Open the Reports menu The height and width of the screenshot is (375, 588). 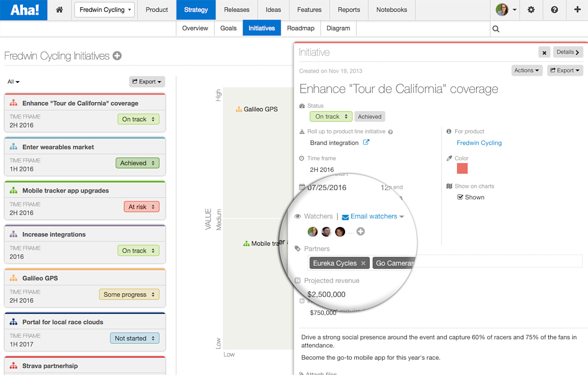click(x=349, y=10)
